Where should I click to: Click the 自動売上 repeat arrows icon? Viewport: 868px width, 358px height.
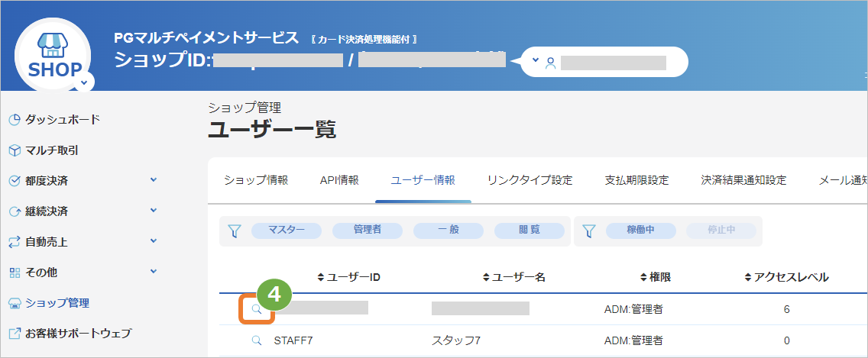(15, 242)
